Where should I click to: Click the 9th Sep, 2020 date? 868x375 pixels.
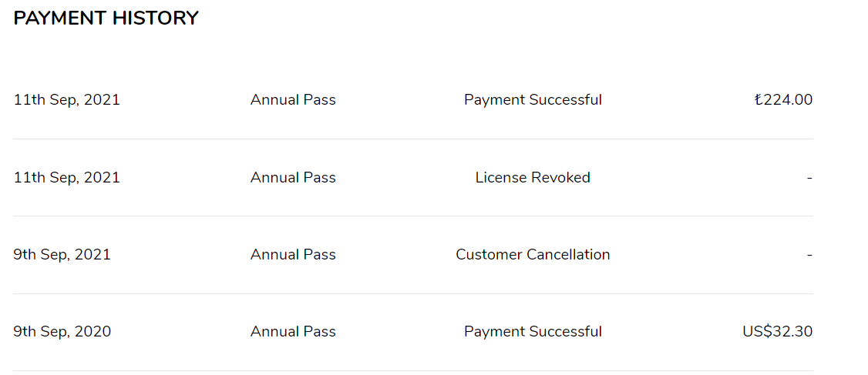coord(62,332)
